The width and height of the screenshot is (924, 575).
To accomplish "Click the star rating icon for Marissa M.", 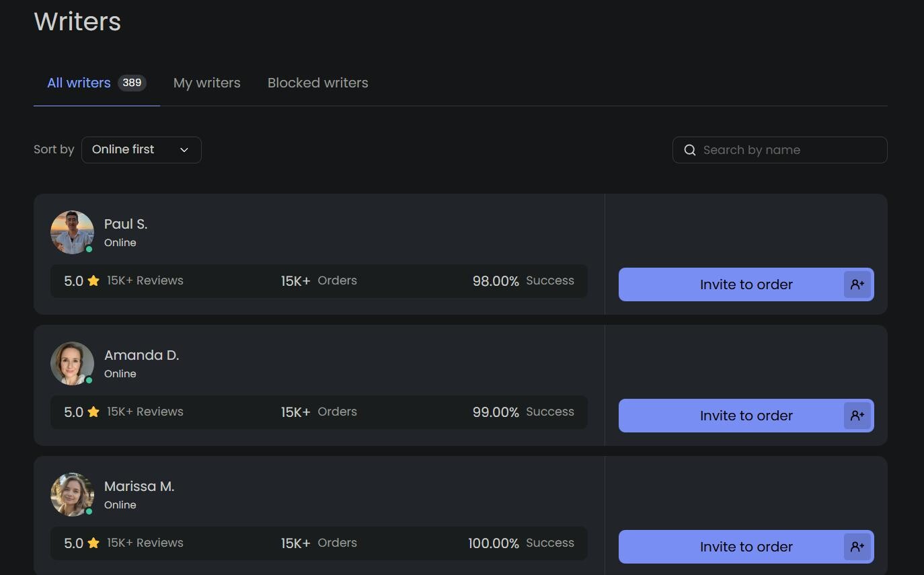I will tap(93, 543).
